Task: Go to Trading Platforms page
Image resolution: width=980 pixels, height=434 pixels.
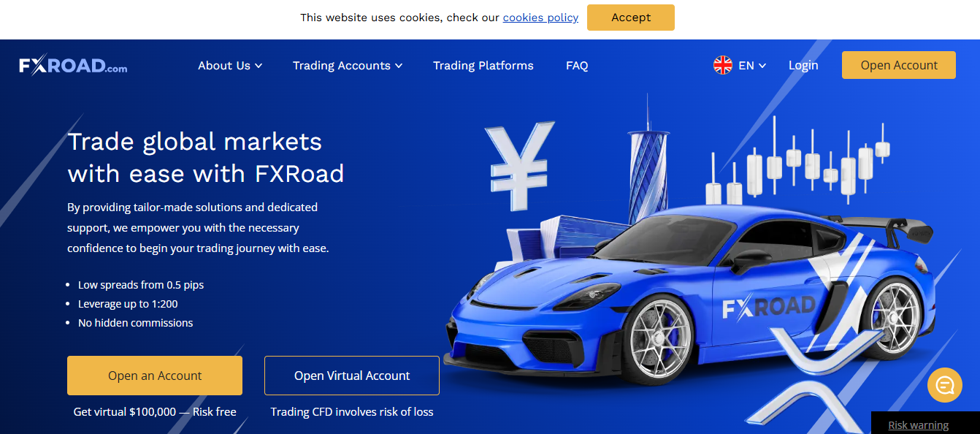Action: [x=483, y=65]
